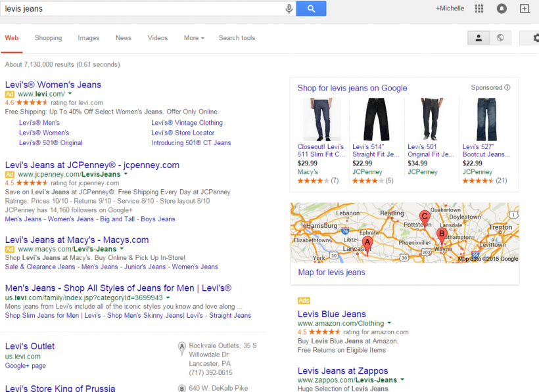Open Levi's 527" Bootcut Jeans product title
539x392 pixels.
pos(486,150)
